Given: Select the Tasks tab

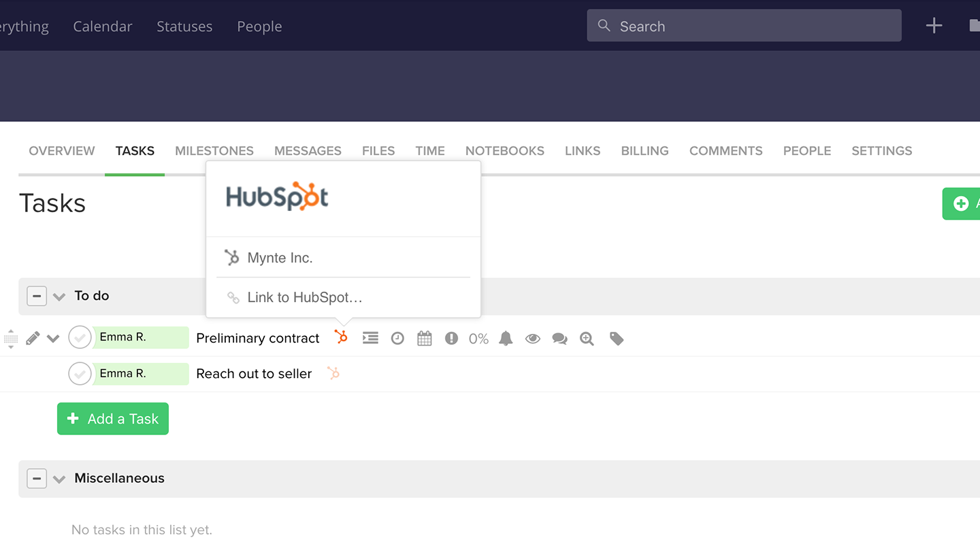Looking at the screenshot, I should click(135, 151).
